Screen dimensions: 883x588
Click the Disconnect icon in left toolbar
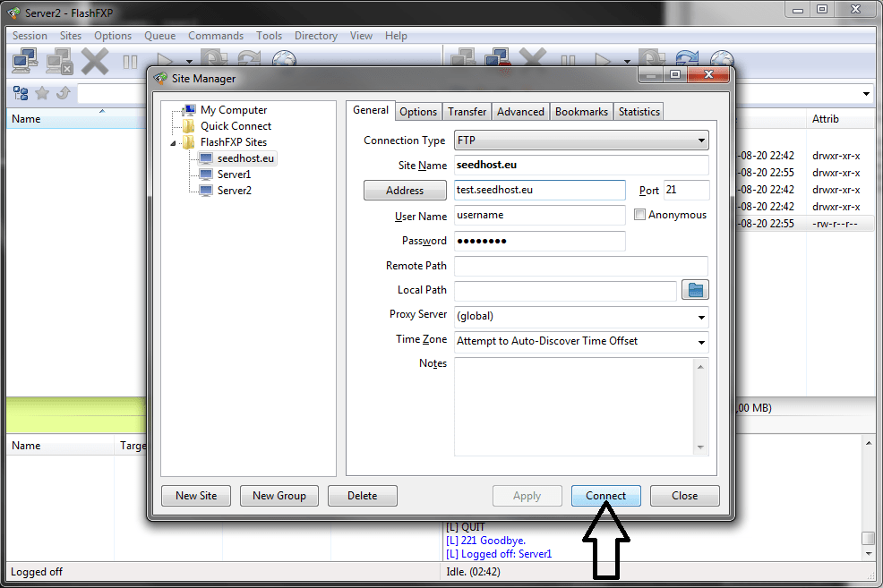[x=59, y=61]
